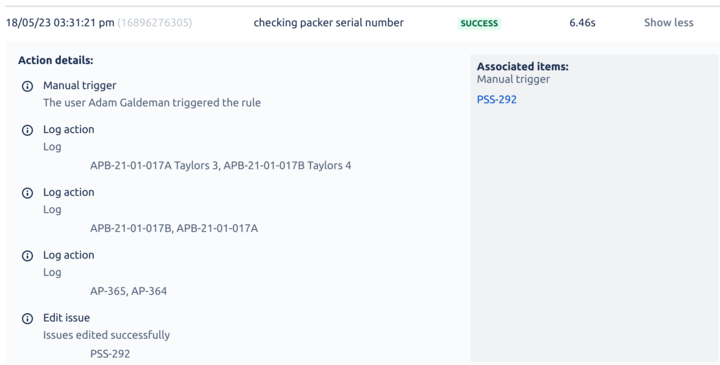Click the 6.46s duration value
720x365 pixels.
[x=582, y=22]
